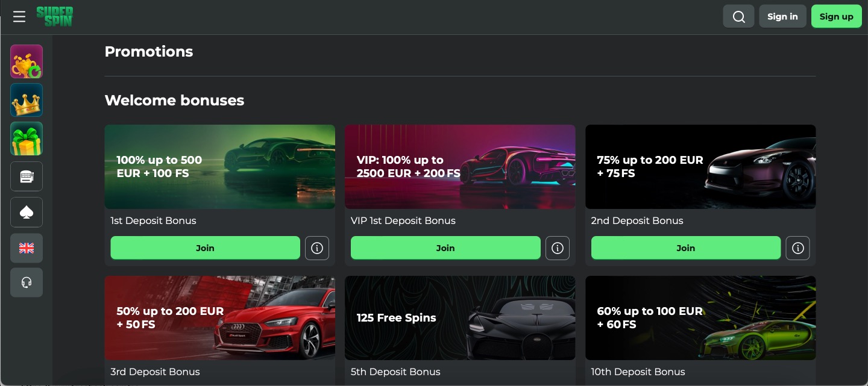Open the gold crown VIP sidebar icon

(27, 100)
